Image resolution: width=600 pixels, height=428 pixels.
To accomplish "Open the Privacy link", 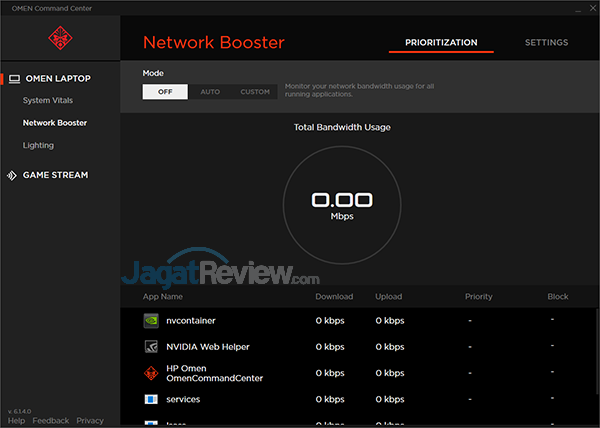I will [x=90, y=421].
